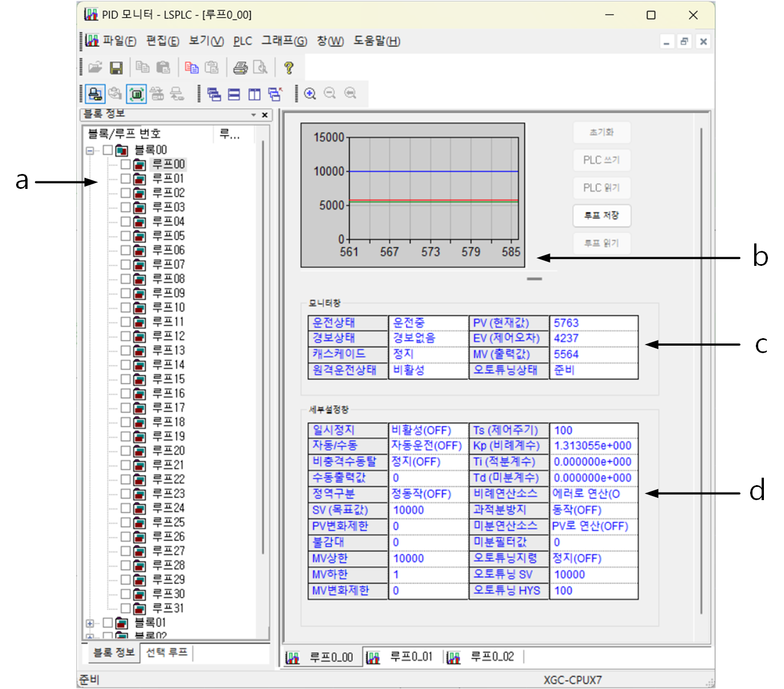This screenshot has height=689, width=784.
Task: Check the 루프20 checkbox
Action: tap(126, 451)
